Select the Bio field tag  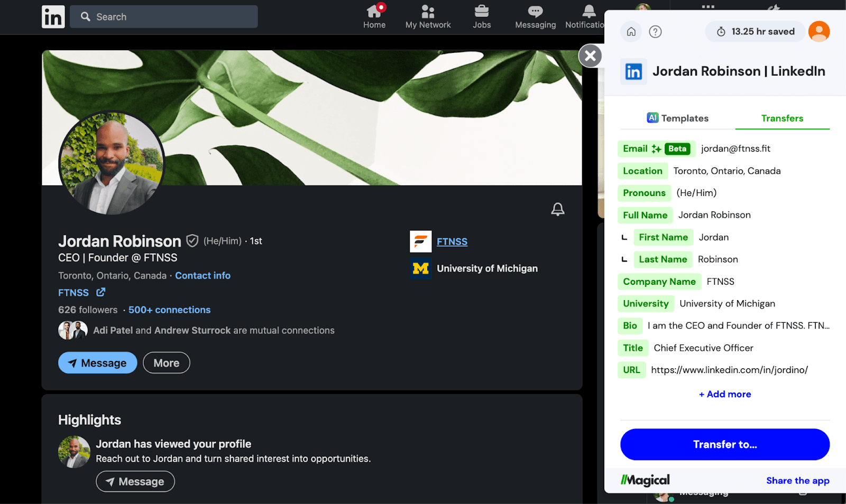point(630,326)
